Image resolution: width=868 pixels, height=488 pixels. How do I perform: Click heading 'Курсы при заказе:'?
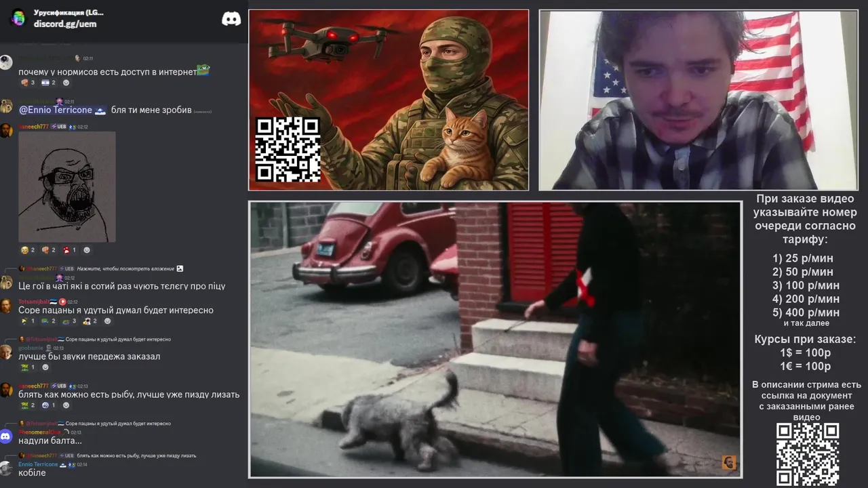click(x=805, y=339)
